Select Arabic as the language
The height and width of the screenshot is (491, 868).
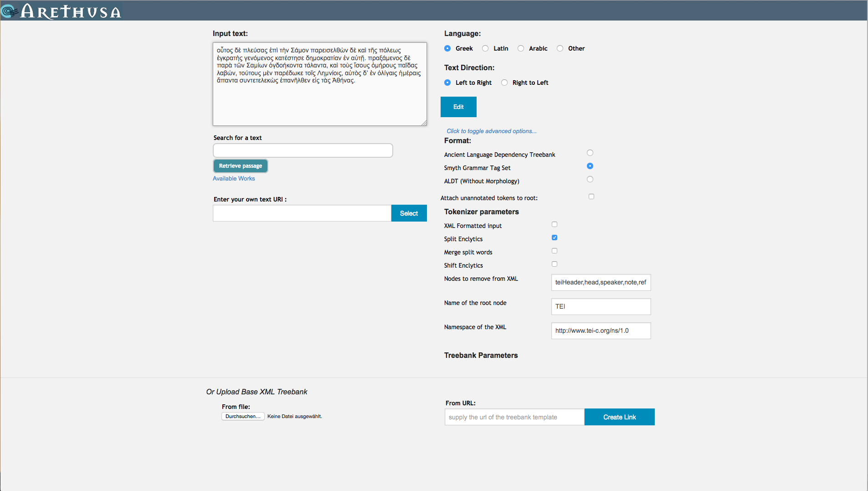click(521, 48)
